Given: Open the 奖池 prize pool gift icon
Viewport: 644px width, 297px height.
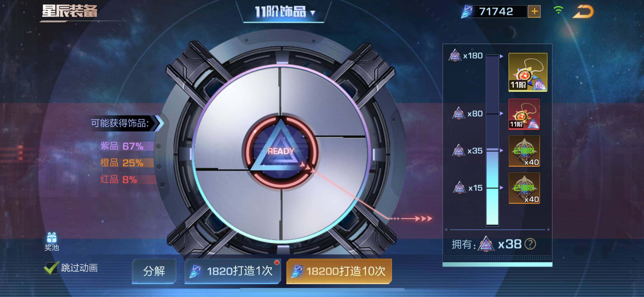Looking at the screenshot, I should tap(52, 241).
